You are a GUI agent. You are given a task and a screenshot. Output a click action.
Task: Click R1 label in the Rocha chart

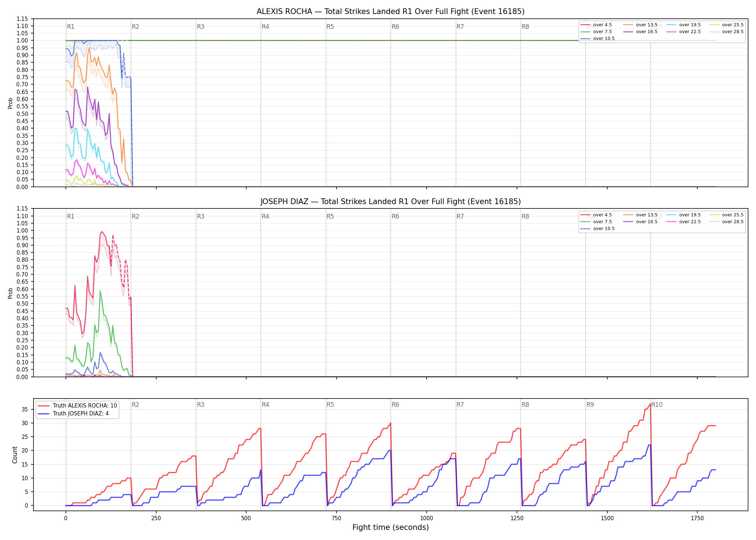(71, 27)
